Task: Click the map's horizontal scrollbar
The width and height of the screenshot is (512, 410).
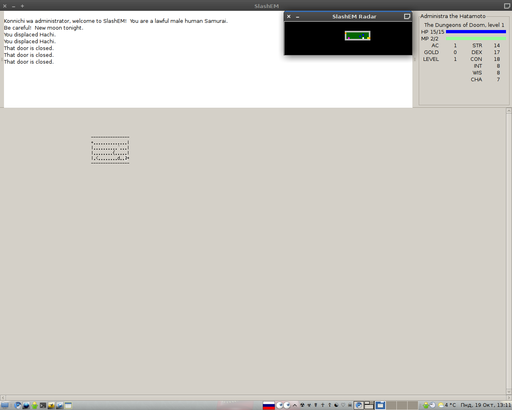Action: [x=253, y=397]
